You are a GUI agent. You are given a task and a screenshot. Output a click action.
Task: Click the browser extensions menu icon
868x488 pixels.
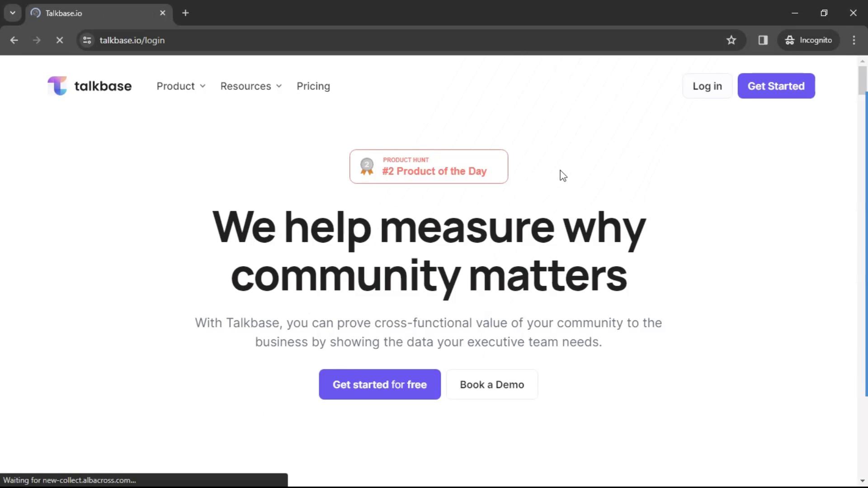point(764,41)
